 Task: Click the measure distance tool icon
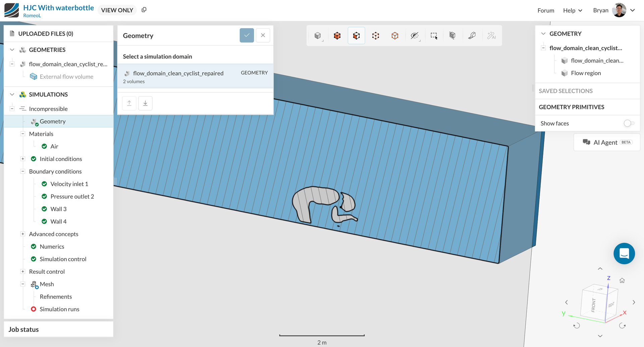pyautogui.click(x=472, y=36)
